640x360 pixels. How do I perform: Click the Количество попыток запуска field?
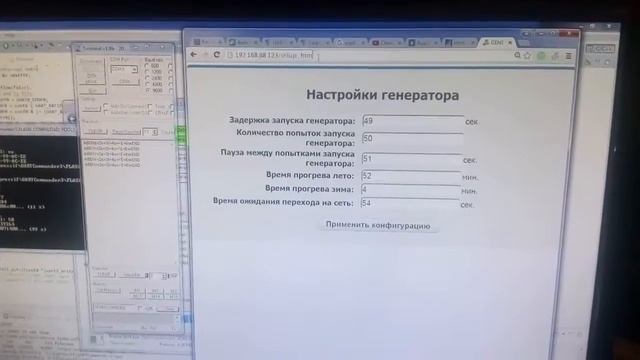tap(413, 138)
